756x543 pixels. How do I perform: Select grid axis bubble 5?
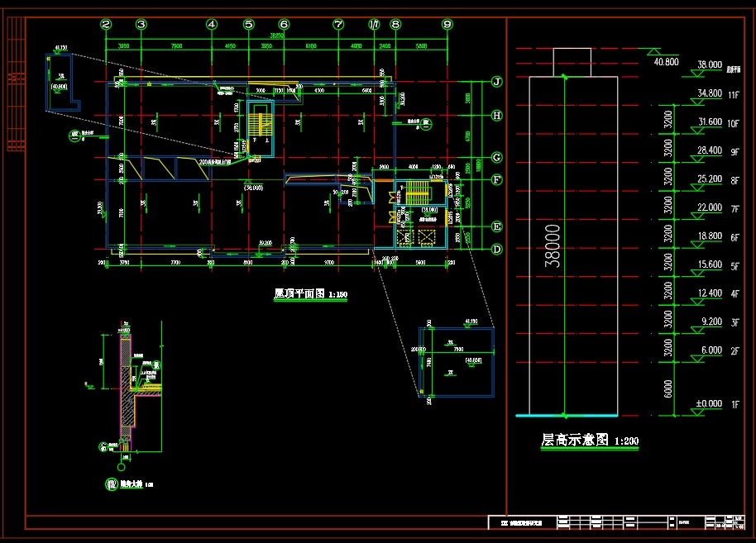click(x=248, y=24)
